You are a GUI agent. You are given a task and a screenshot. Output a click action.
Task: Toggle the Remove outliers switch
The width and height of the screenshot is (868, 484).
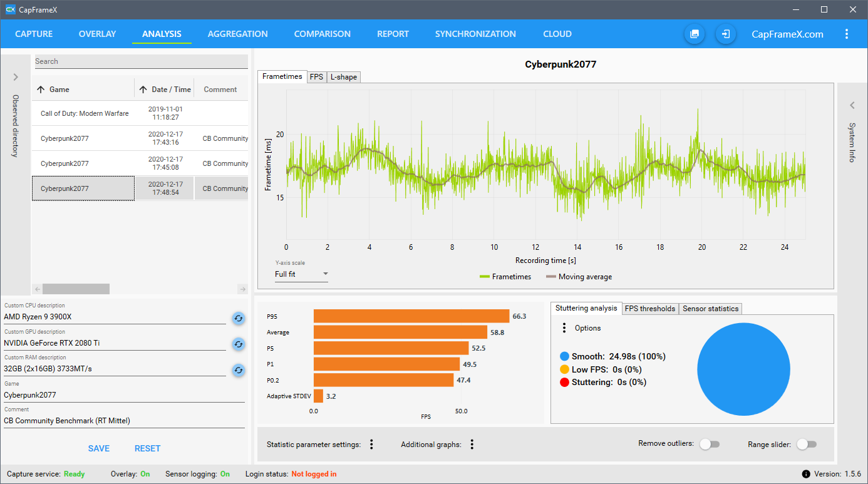710,444
